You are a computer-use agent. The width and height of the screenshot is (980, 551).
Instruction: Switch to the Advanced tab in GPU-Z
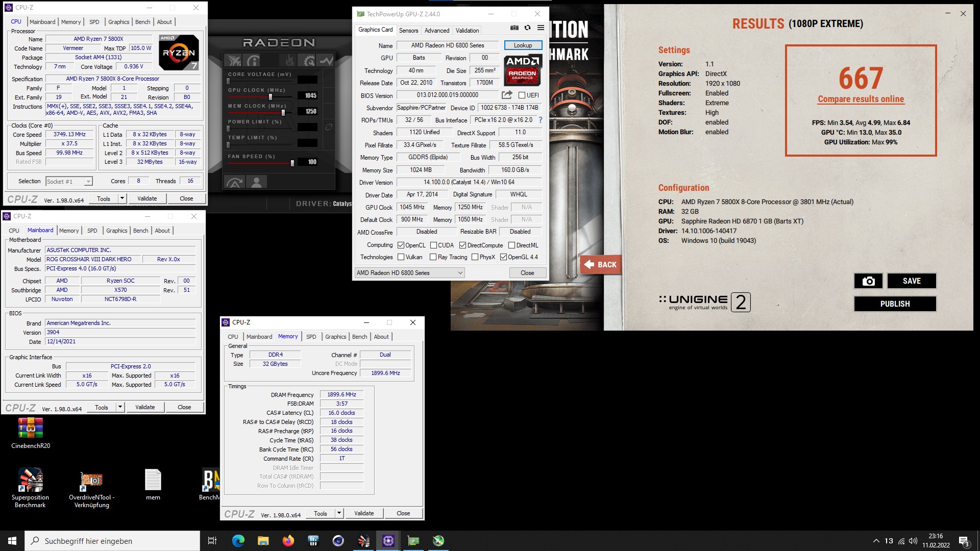pos(437,31)
